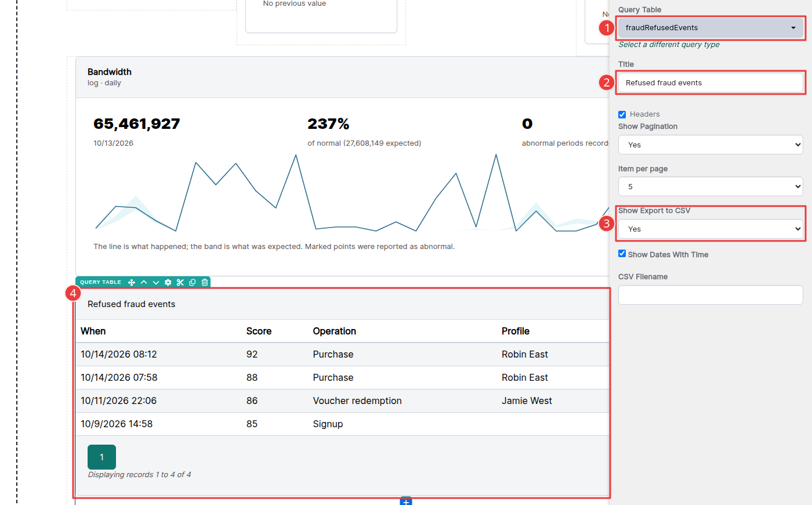
Task: Delete the Query Table block
Action: [205, 282]
